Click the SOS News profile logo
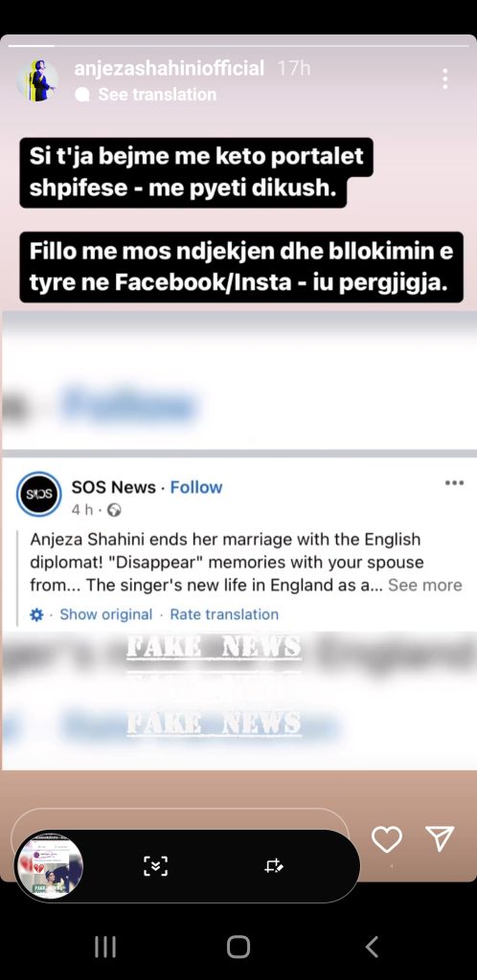Screen dimensions: 477x980 [38, 494]
